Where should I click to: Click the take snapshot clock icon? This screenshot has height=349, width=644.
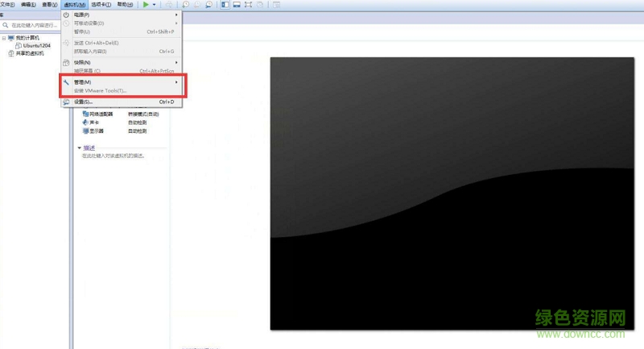[x=186, y=5]
